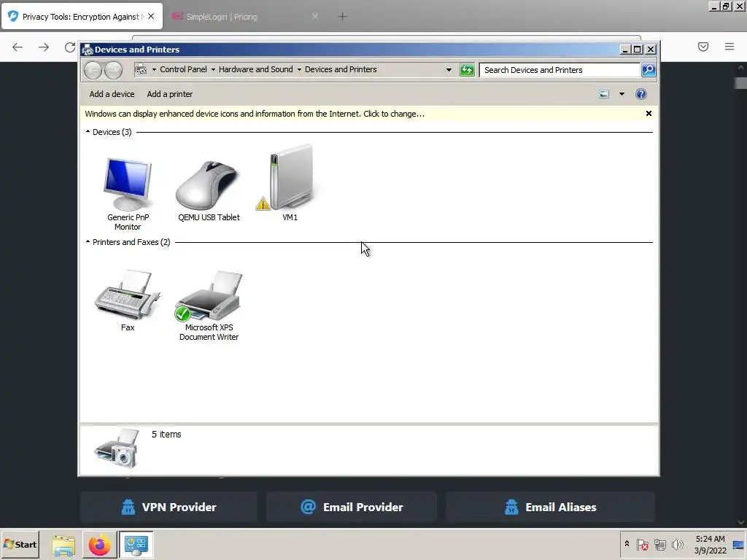
Task: Reload the Firefox page
Action: point(70,47)
